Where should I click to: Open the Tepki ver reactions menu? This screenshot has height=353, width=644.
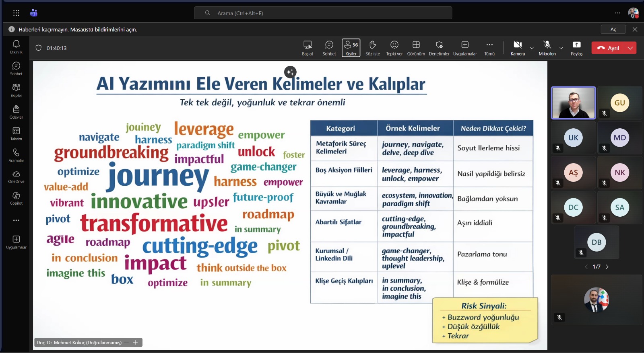coord(394,48)
